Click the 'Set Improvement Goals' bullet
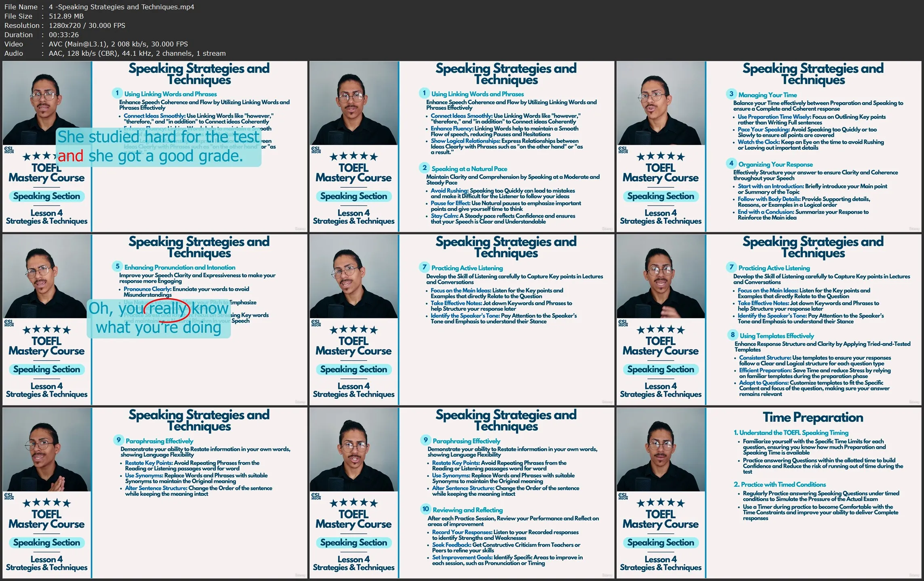924x581 pixels. (x=507, y=560)
